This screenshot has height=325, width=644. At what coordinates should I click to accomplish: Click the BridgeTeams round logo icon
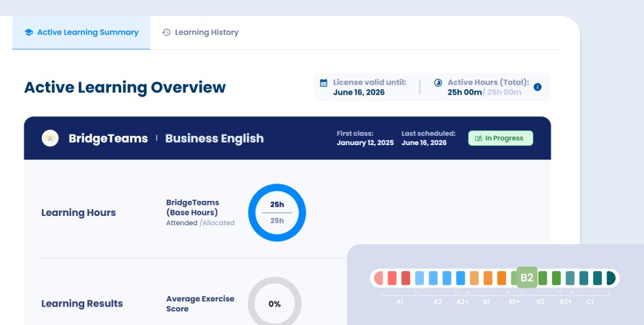click(50, 139)
